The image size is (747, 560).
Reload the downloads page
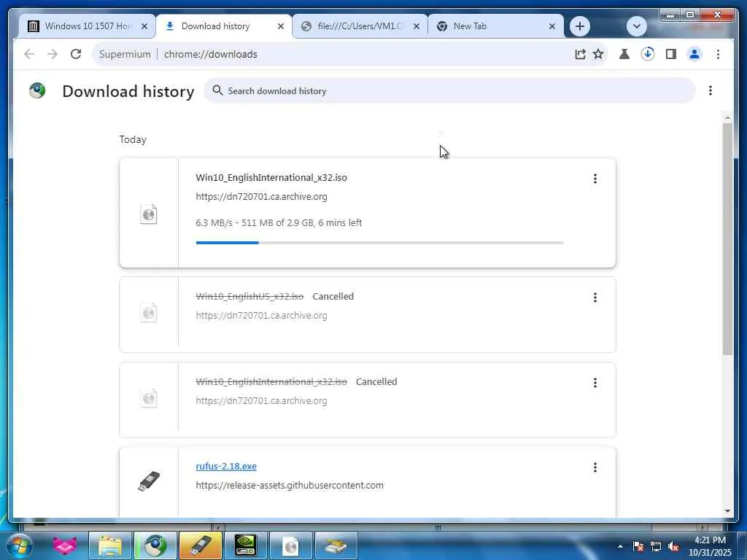pos(76,54)
